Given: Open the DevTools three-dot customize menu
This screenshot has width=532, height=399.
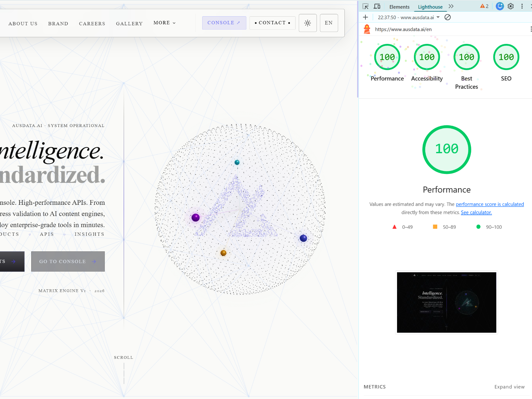Looking at the screenshot, I should [x=522, y=6].
